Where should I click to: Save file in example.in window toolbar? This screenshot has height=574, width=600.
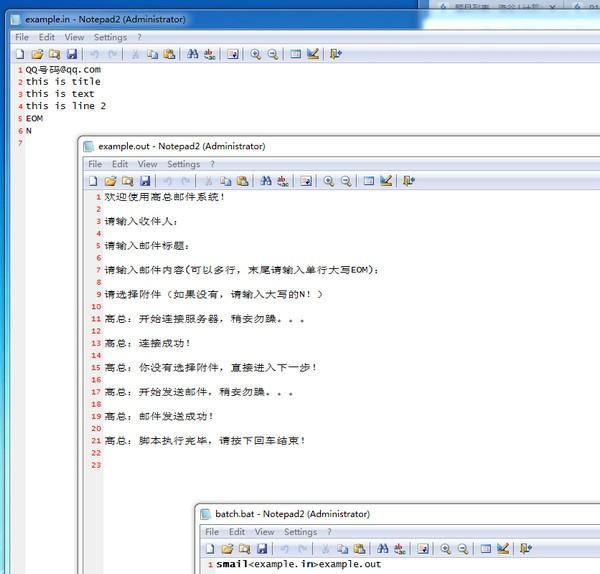coord(72,54)
